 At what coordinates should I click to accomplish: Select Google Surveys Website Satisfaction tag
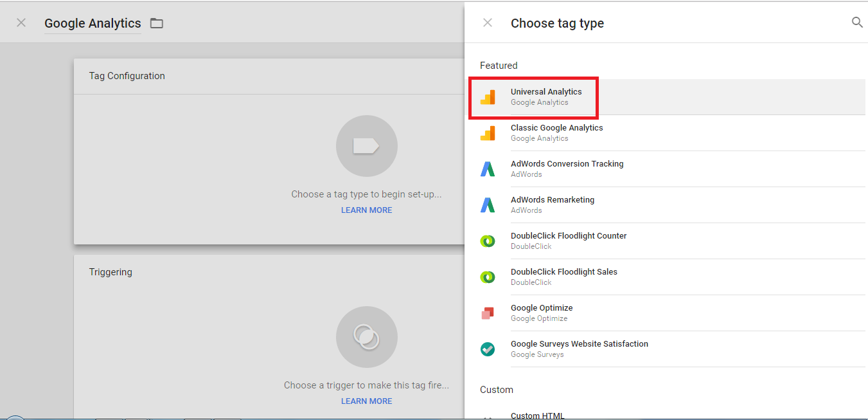[665, 349]
